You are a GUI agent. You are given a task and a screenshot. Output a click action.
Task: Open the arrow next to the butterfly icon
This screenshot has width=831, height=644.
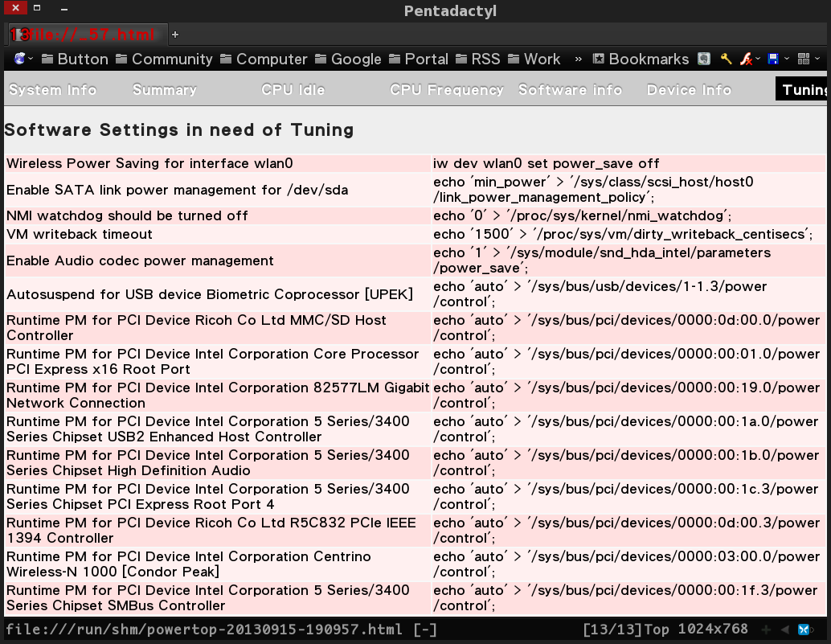coord(813,629)
